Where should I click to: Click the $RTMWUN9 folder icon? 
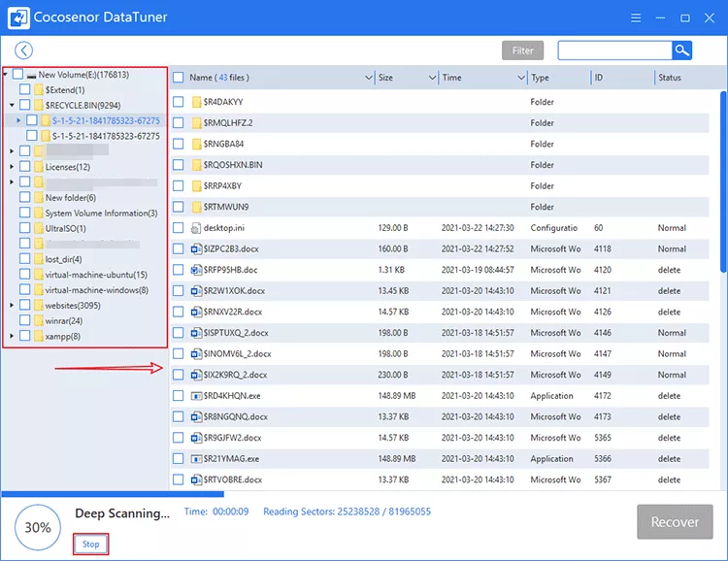coord(196,207)
